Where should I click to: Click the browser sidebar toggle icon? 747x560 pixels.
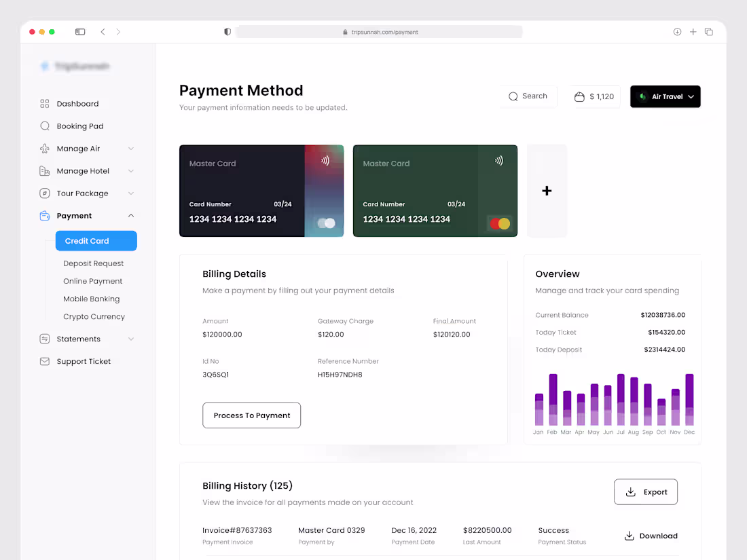click(80, 32)
